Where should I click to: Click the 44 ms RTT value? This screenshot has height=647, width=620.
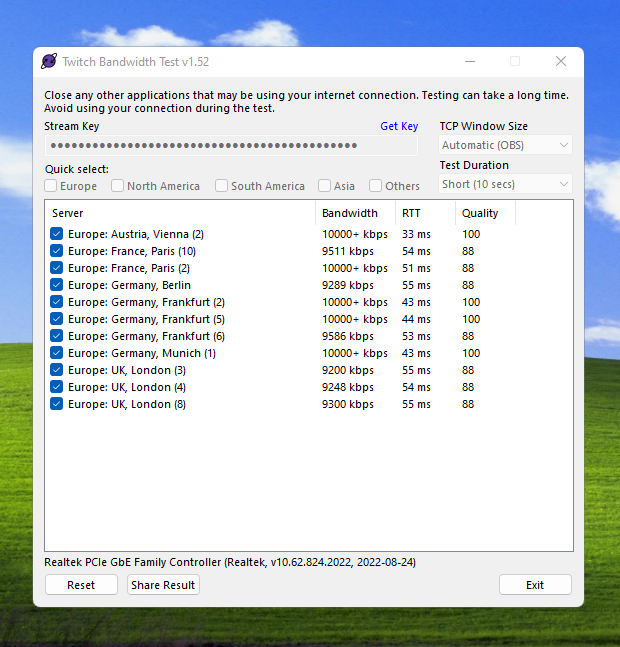point(416,319)
